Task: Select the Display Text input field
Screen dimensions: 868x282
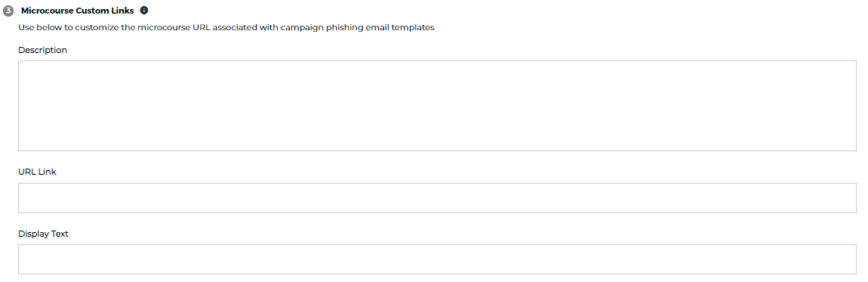Action: (437, 259)
